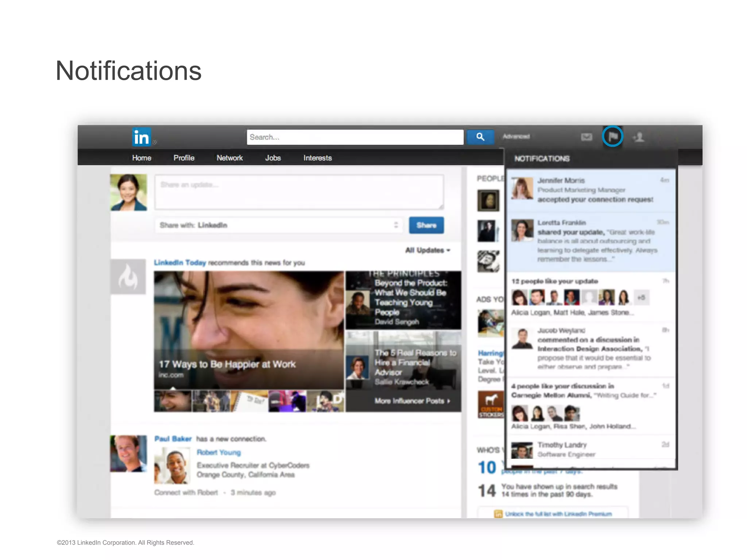Expand the All Updates filter

(428, 250)
